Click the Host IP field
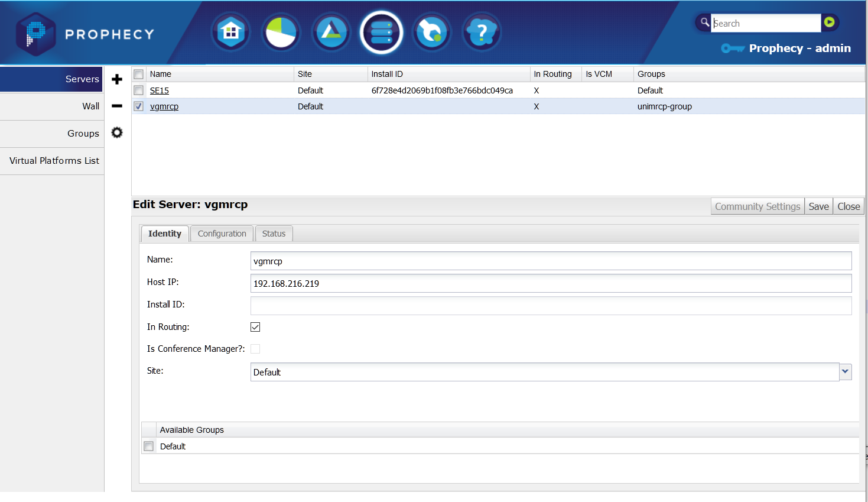The image size is (868, 502). click(551, 283)
